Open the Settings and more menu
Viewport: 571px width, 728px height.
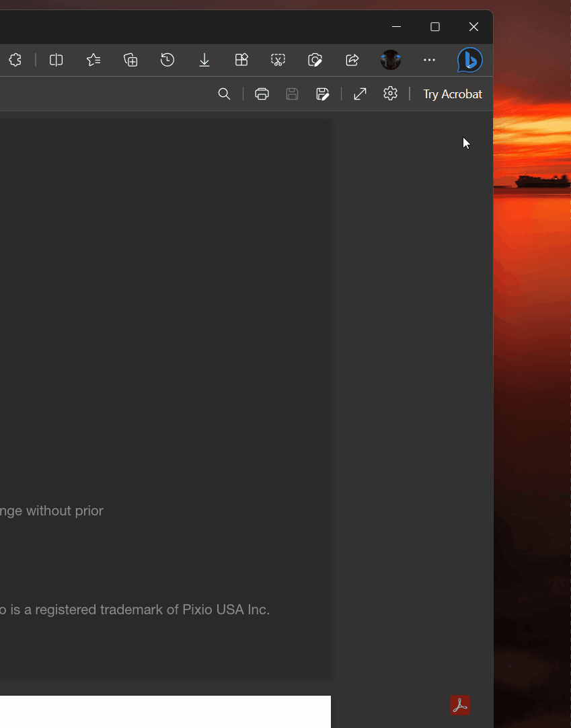429,60
